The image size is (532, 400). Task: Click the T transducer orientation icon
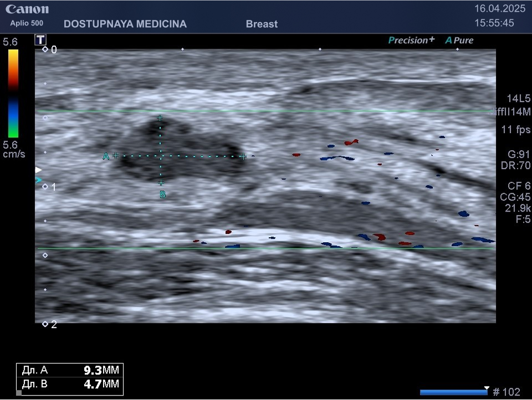40,39
